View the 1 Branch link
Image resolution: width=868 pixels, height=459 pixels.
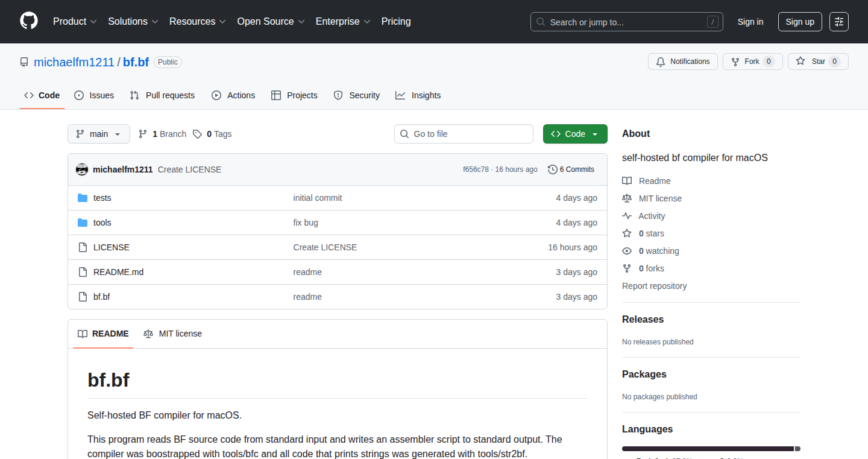coord(163,134)
